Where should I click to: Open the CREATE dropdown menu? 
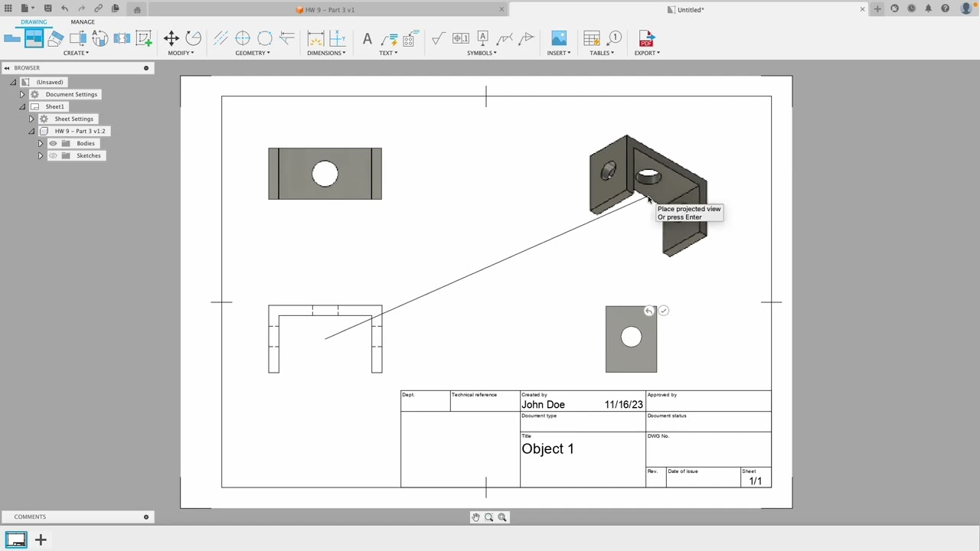(x=76, y=53)
